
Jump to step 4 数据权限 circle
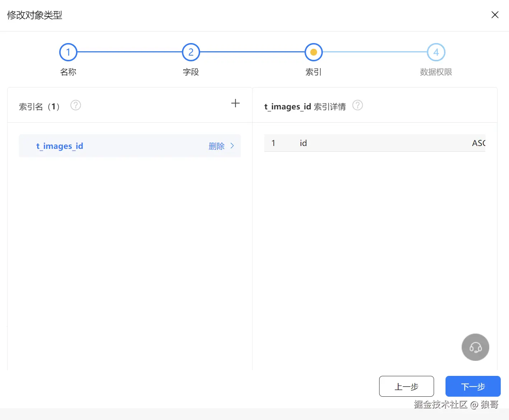[436, 52]
